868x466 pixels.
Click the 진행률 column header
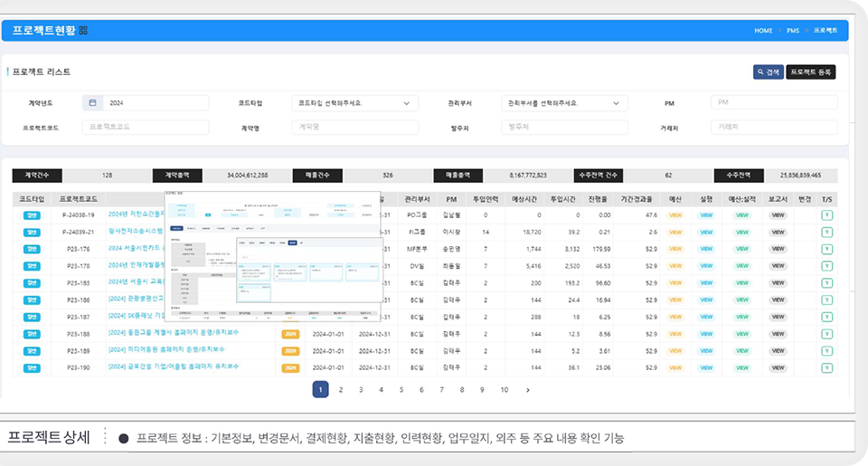[x=598, y=199]
